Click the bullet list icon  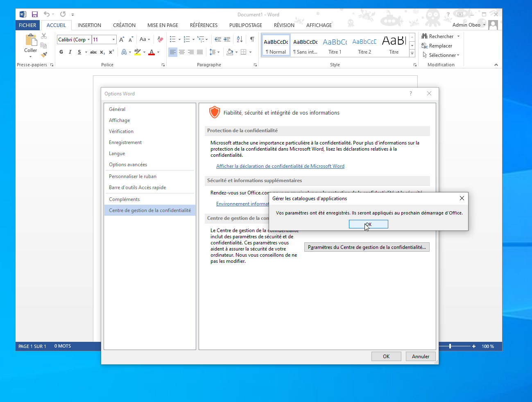click(x=172, y=40)
